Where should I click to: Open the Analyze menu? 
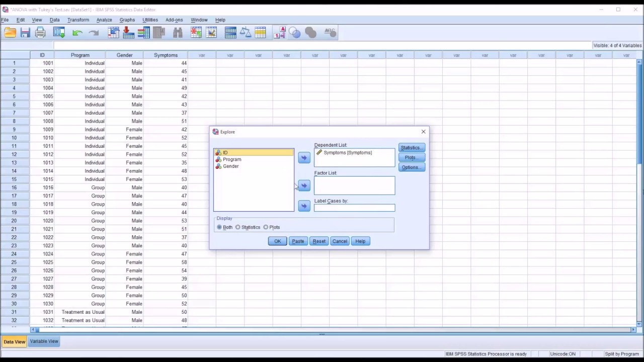104,20
